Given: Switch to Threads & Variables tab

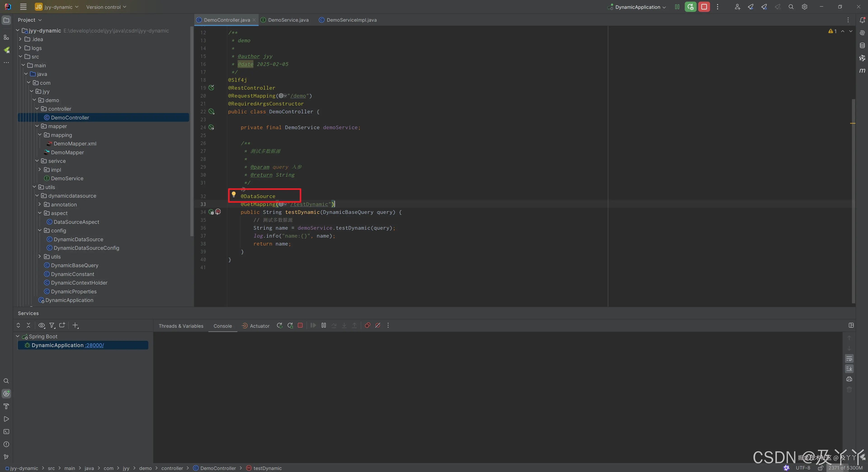Looking at the screenshot, I should click(181, 326).
